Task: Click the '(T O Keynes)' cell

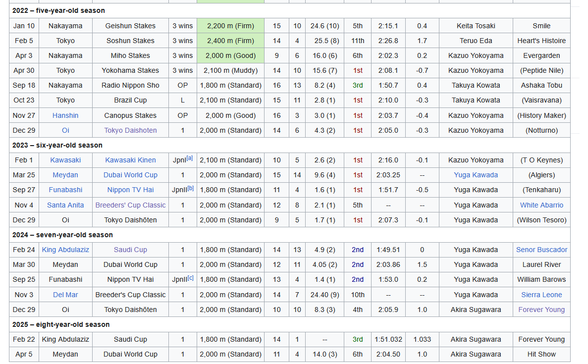Action: [x=541, y=160]
